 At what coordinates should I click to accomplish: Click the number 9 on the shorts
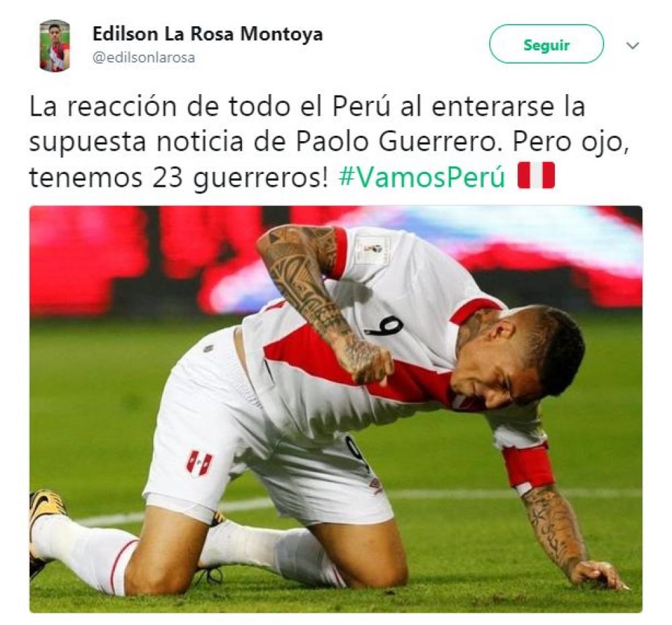tap(358, 454)
